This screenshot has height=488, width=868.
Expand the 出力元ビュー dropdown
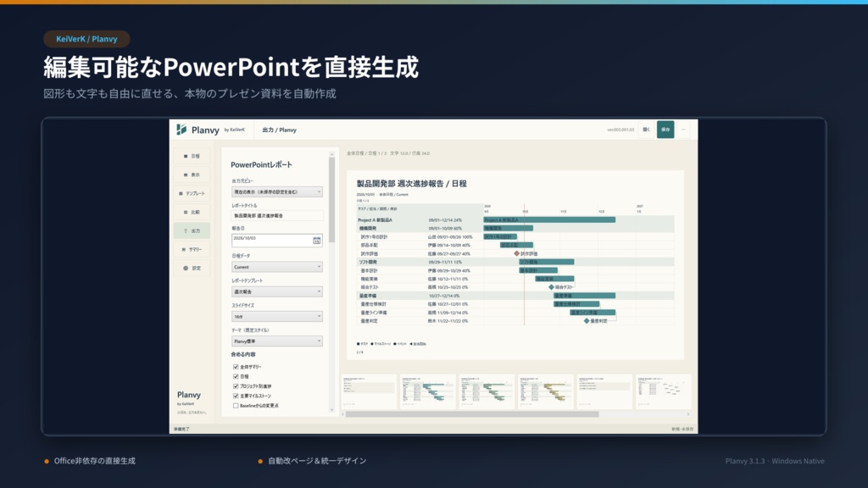pos(277,192)
